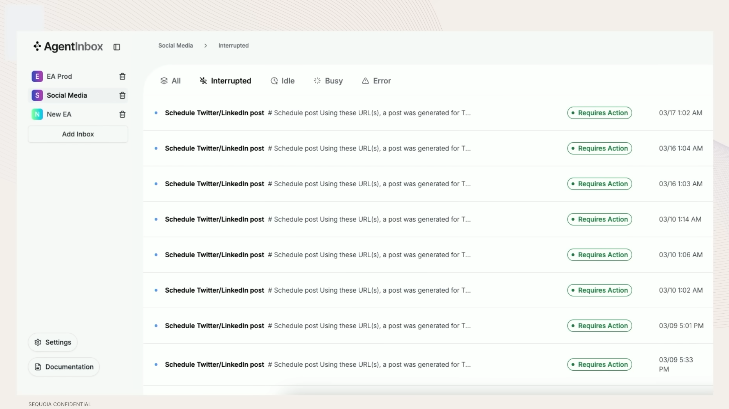729x409 pixels.
Task: Click Requires Action badge on 03/16 1:04 AM
Action: coord(599,148)
